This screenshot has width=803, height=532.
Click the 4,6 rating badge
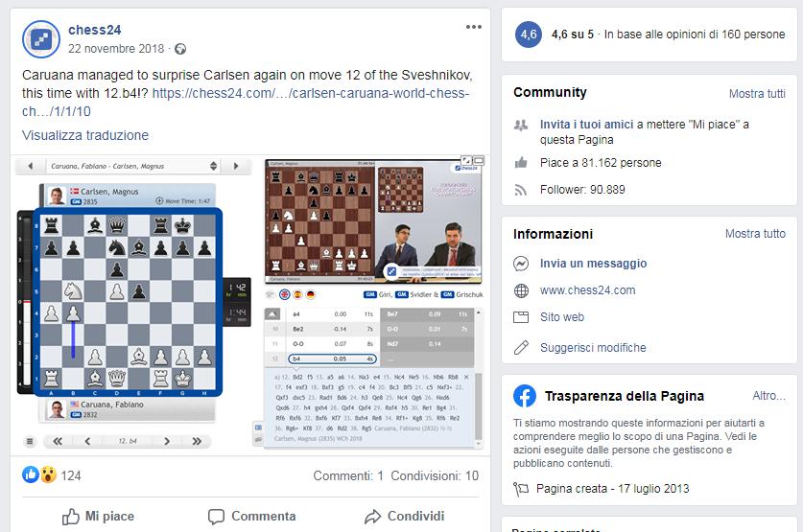528,35
